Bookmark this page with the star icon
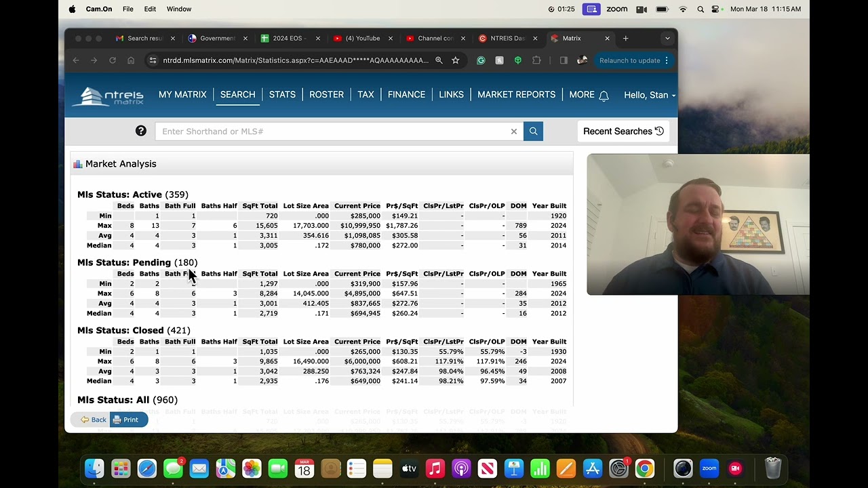 pyautogui.click(x=456, y=60)
